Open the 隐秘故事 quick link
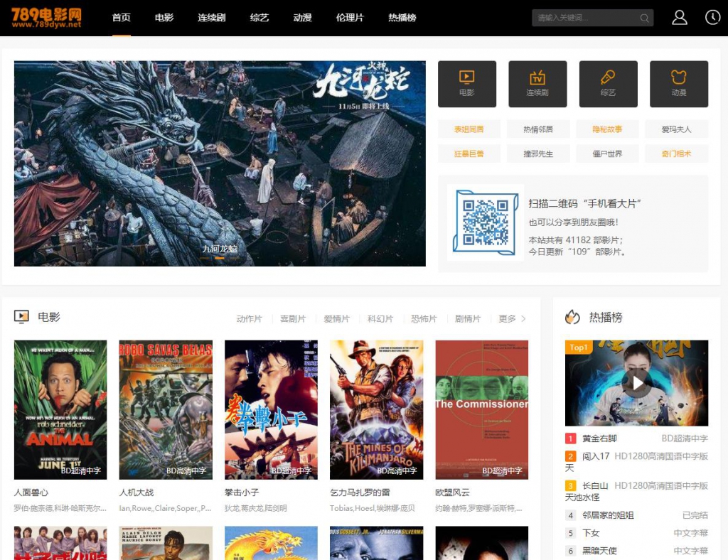 [x=607, y=129]
